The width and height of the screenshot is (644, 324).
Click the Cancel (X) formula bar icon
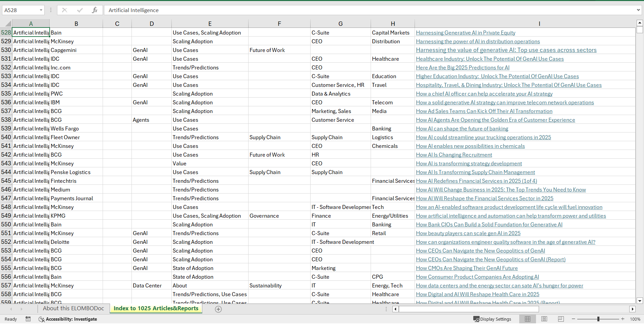(x=64, y=10)
